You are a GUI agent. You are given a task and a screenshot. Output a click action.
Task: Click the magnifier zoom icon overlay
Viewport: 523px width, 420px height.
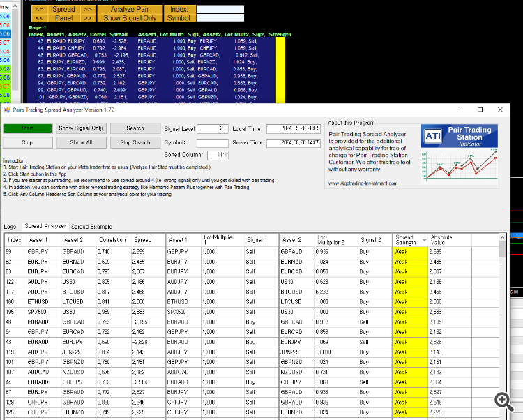[504, 401]
